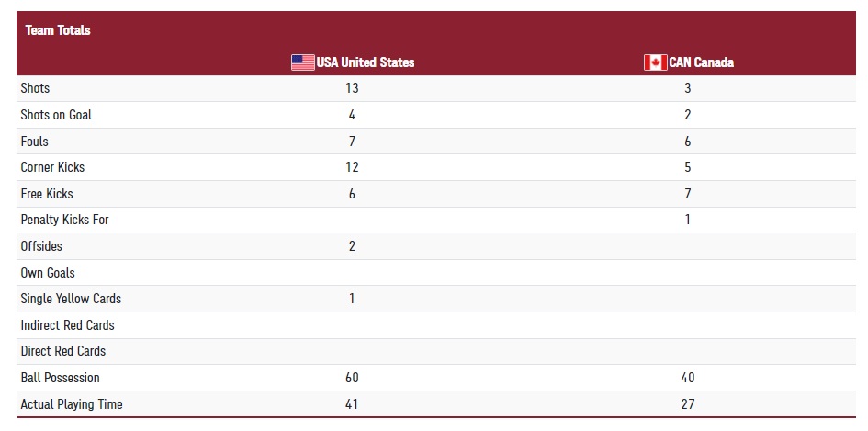Click the Direct Red Cards label
Viewport: 868px width, 431px height.
(x=63, y=351)
